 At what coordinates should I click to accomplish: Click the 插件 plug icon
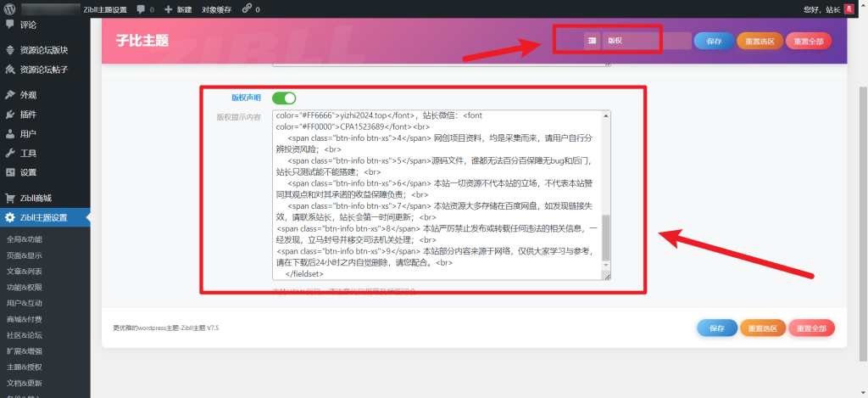pos(10,115)
